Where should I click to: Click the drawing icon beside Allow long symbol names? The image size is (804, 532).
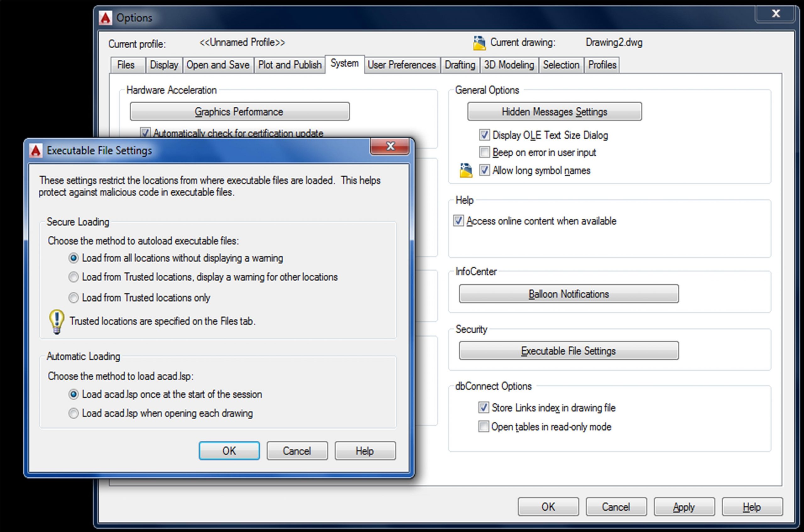pos(466,170)
